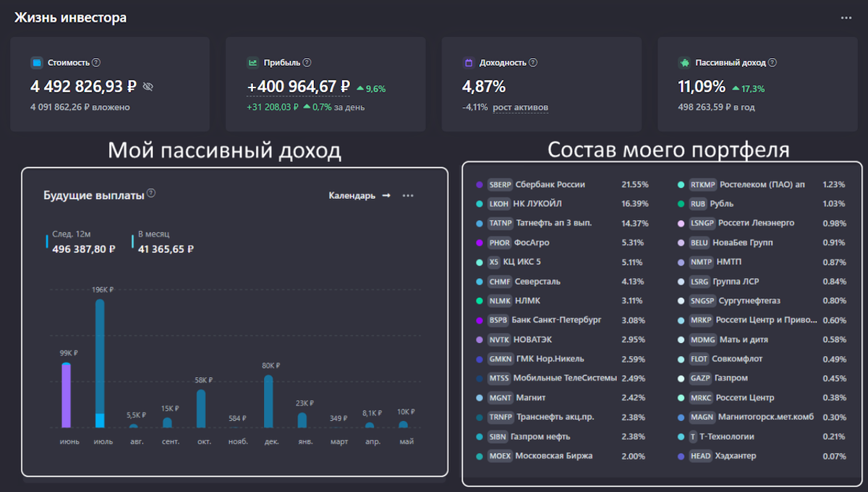Viewport: 868px width, 492px height.
Task: Open the top-right three-dots dashboard menu
Action: click(x=846, y=18)
